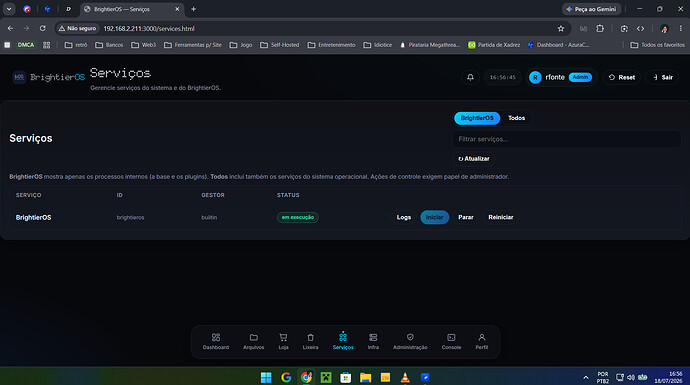690x385 pixels.
Task: Open Loja shopping cart dock item
Action: [283, 341]
